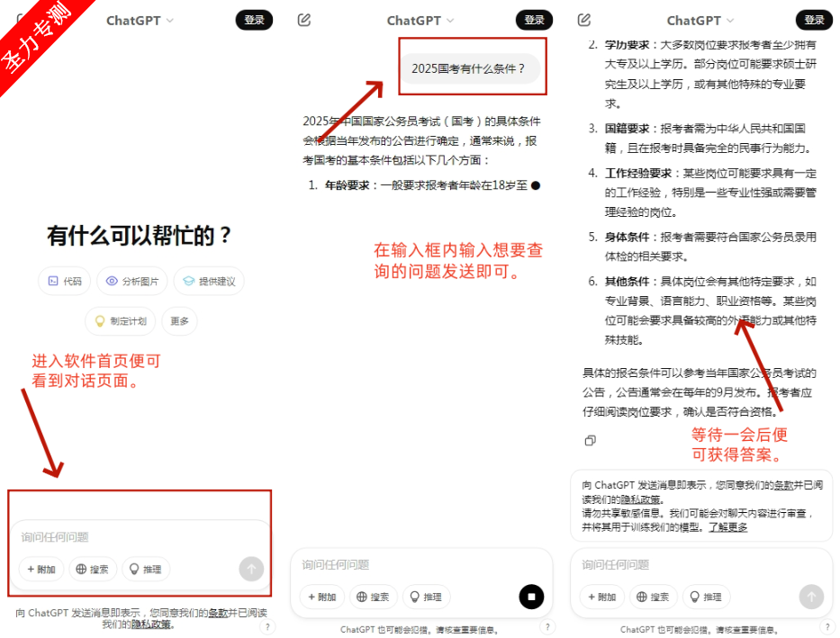The height and width of the screenshot is (638, 840).
Task: Start a new chat via the right screenshot's compose icon
Action: click(x=584, y=21)
